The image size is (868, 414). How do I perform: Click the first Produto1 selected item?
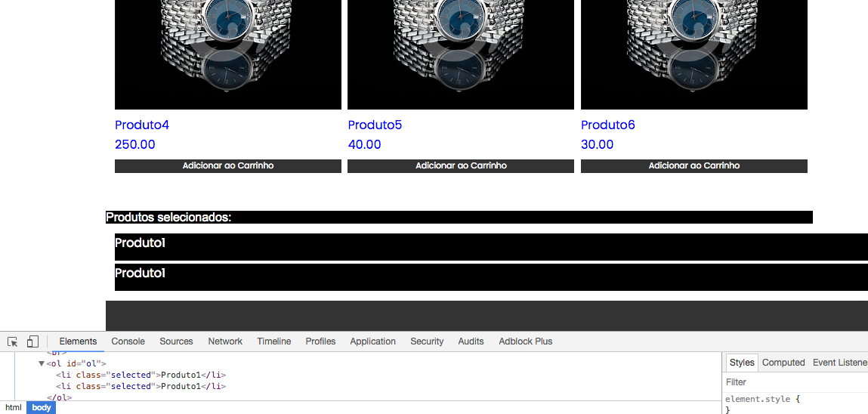[491, 247]
